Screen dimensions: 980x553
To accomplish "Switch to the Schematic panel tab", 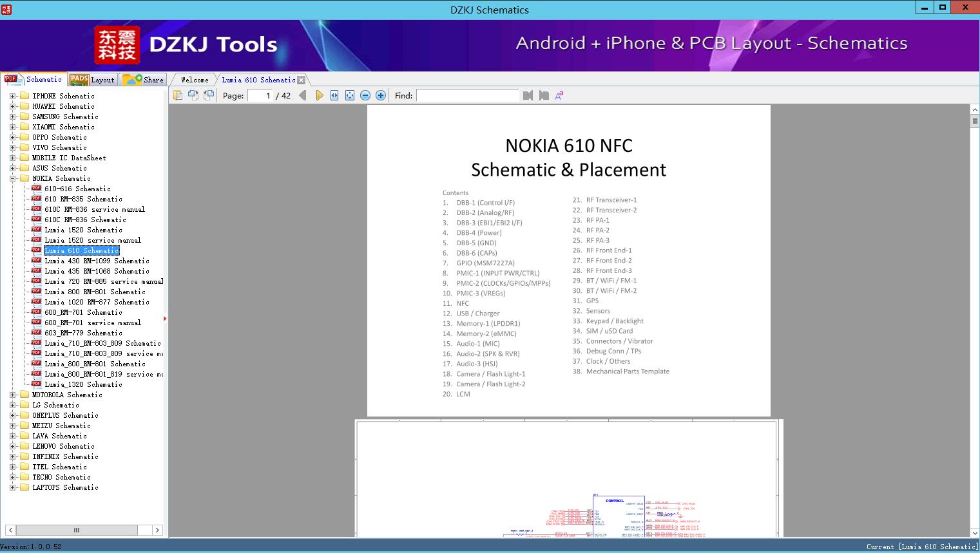I will [x=34, y=79].
